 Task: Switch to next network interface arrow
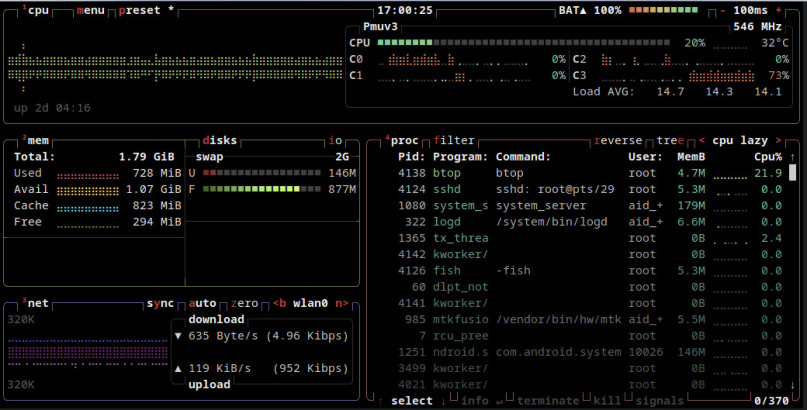(x=341, y=303)
